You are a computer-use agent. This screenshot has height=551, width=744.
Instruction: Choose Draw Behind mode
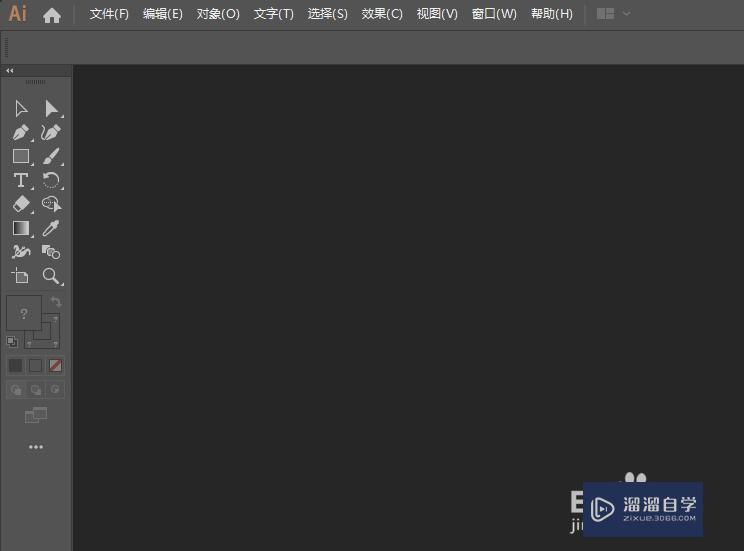point(36,390)
